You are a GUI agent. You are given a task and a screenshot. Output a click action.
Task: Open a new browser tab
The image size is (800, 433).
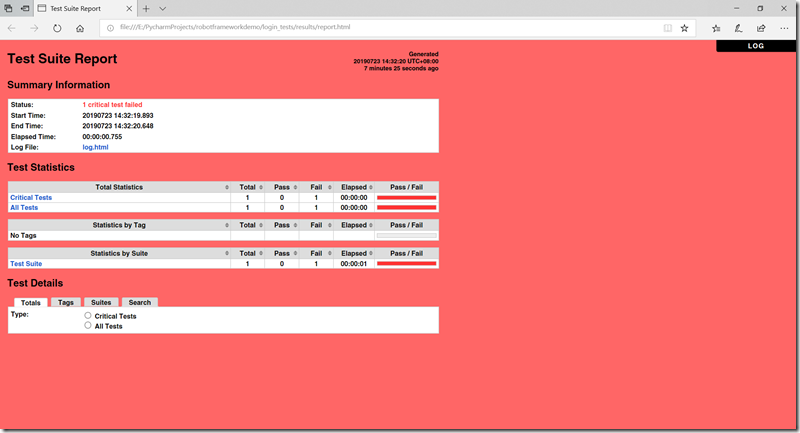pos(146,9)
